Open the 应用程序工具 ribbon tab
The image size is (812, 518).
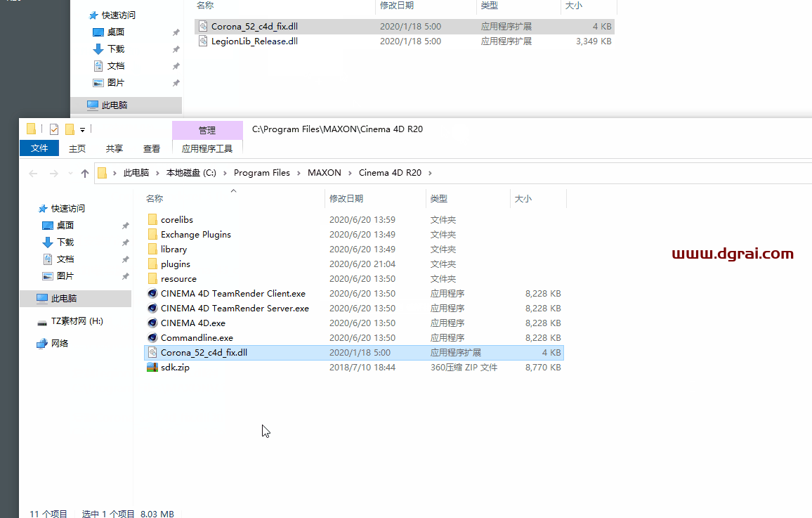(207, 148)
